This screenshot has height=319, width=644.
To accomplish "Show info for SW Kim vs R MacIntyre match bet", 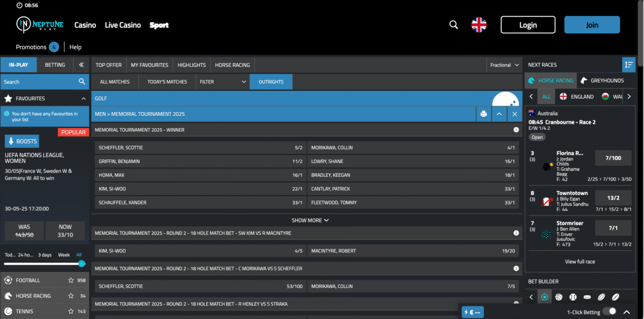I will pos(516,233).
